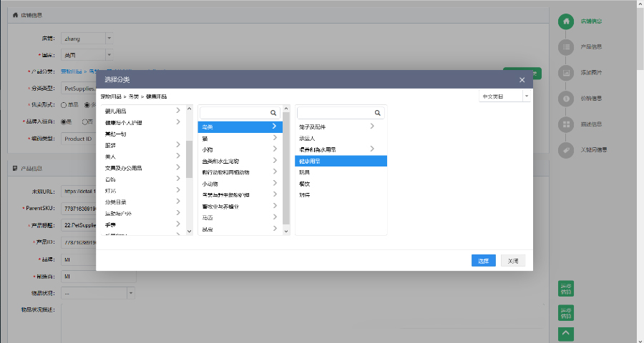Open the 价格信息 dollar step icon
644x343 pixels.
(x=566, y=99)
